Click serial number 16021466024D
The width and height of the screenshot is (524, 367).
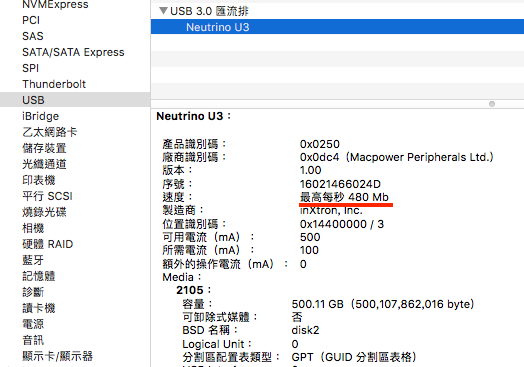pos(340,184)
